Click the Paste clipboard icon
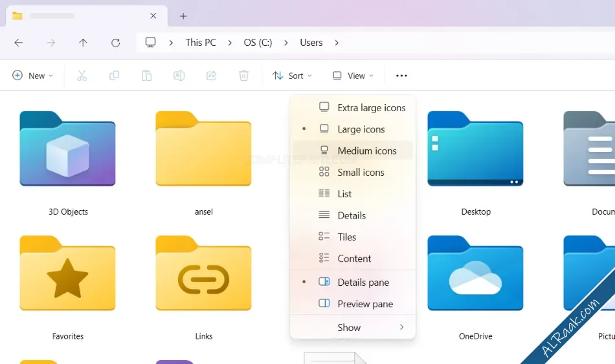 point(147,76)
